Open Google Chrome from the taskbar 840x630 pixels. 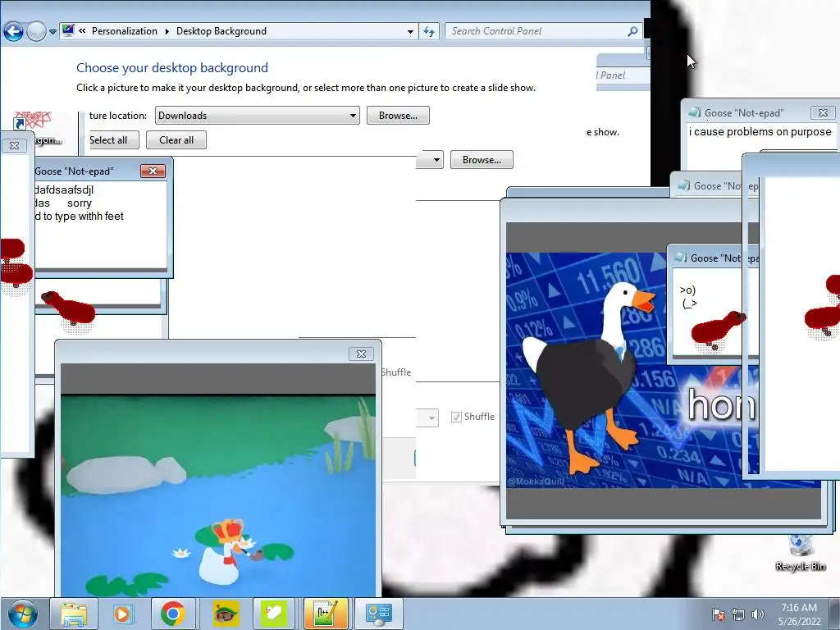click(x=172, y=614)
